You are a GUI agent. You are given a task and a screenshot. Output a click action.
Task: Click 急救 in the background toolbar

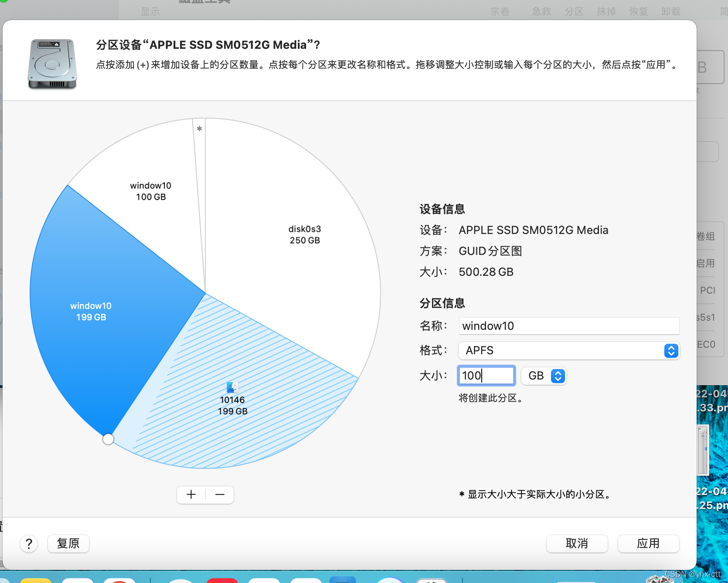[542, 11]
